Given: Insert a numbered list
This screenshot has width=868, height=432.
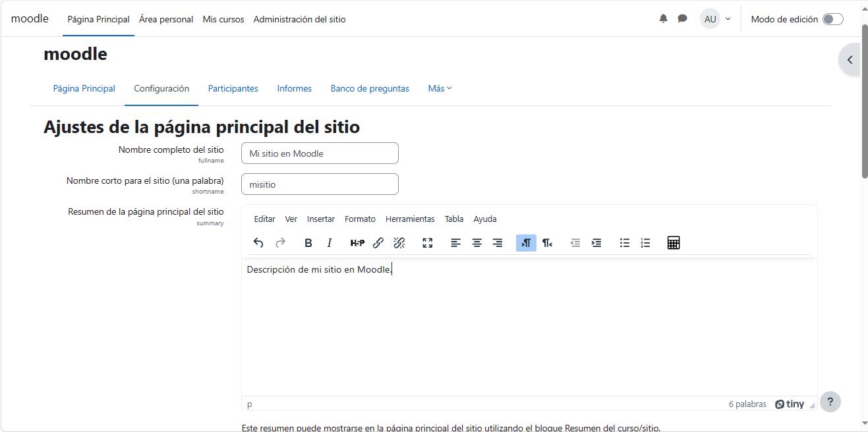Looking at the screenshot, I should [645, 243].
